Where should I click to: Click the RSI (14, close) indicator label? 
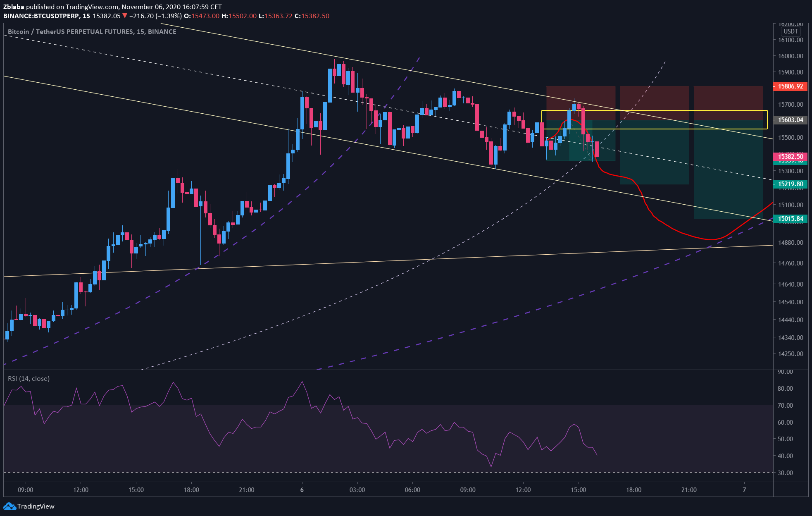pos(29,378)
